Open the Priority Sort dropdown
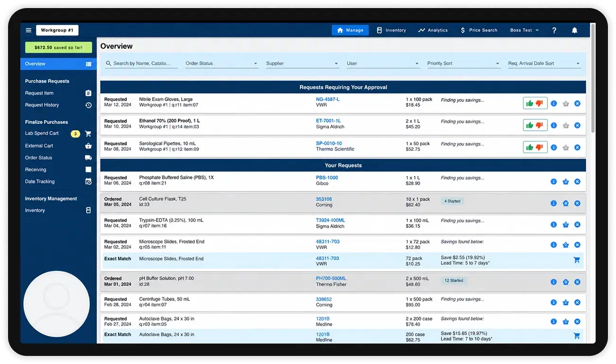Image resolution: width=616 pixels, height=364 pixels. tap(463, 63)
